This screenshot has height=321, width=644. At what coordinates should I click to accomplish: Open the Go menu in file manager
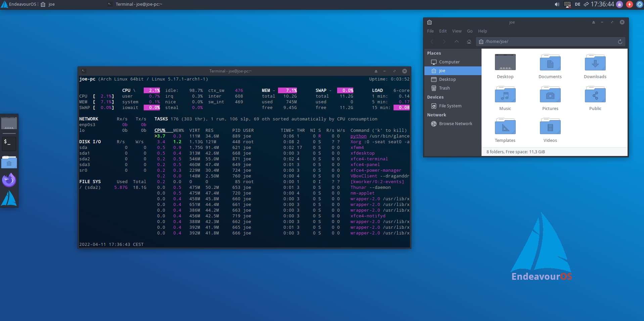(470, 31)
